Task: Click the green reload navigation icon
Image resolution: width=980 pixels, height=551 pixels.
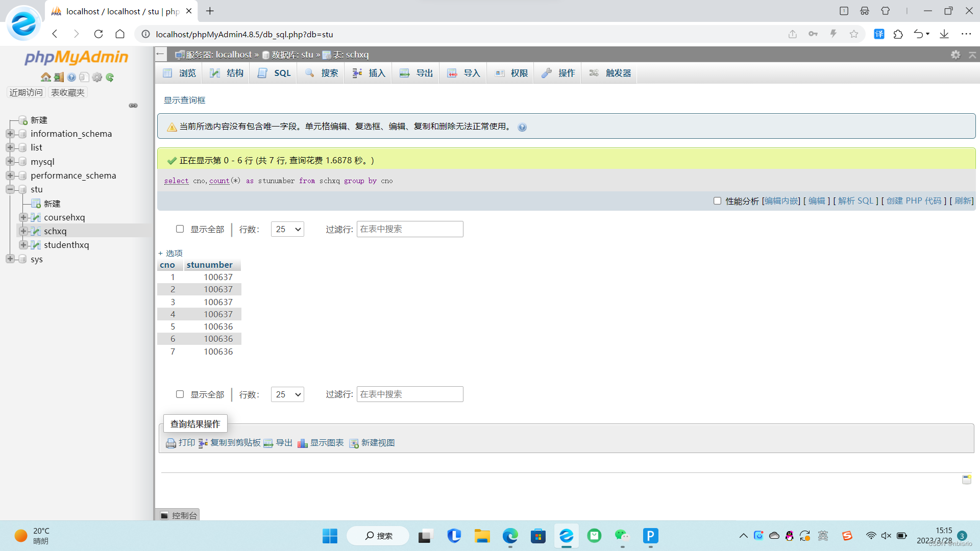Action: [x=110, y=77]
